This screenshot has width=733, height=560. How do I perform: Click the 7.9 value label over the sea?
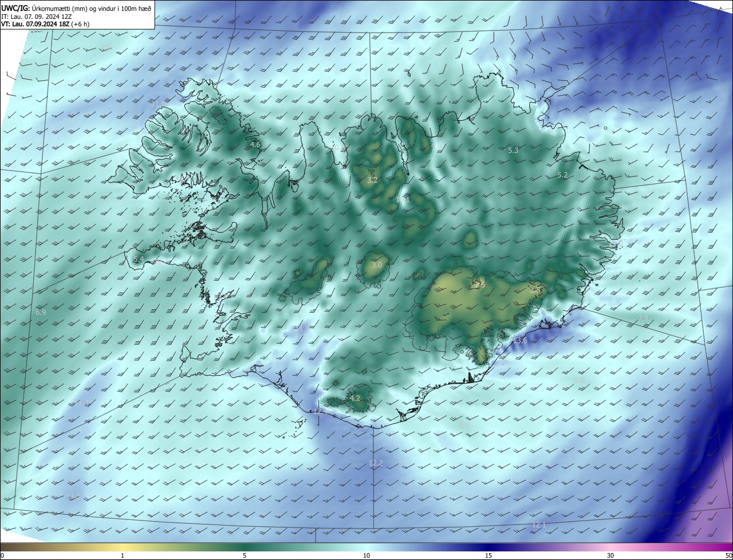coord(644,318)
